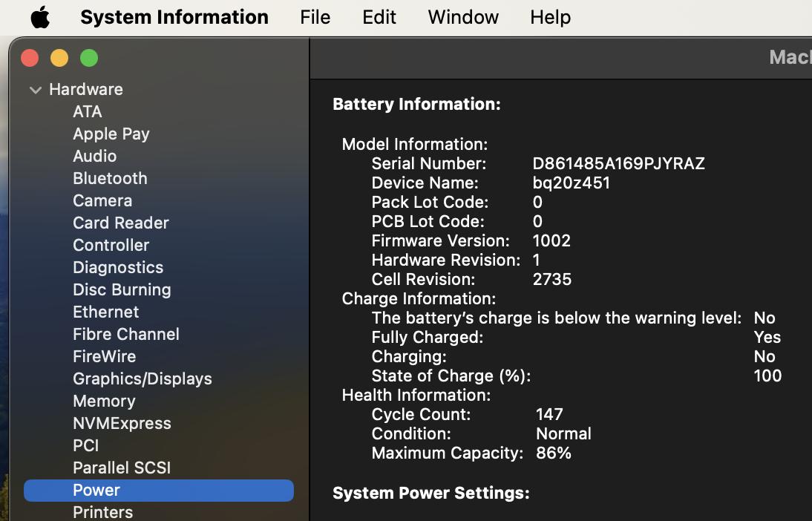Screen dimensions: 812x521
Task: Select Graphics/Displays in the sidebar
Action: (x=143, y=379)
